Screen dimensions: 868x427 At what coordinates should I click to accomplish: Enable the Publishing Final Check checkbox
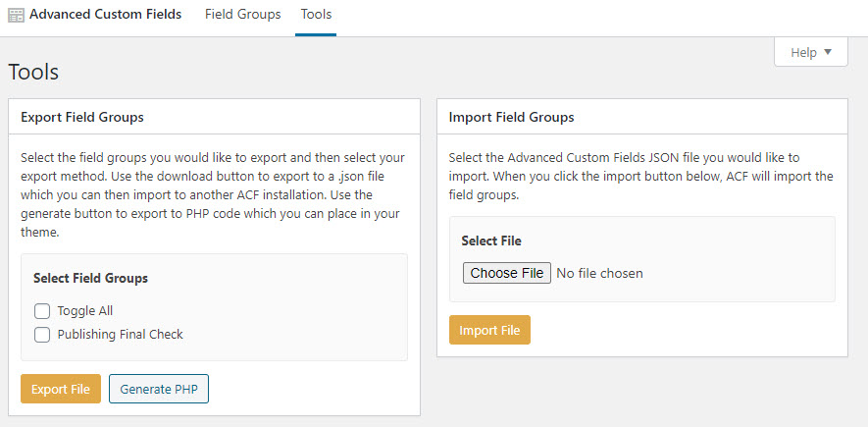(x=42, y=335)
